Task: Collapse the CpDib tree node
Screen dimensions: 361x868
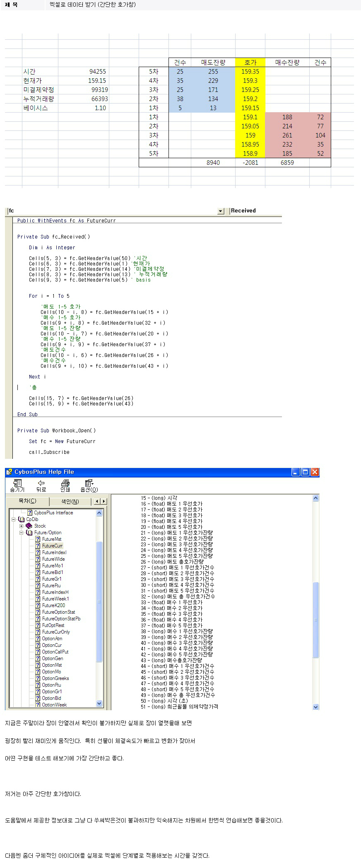Action: (13, 519)
